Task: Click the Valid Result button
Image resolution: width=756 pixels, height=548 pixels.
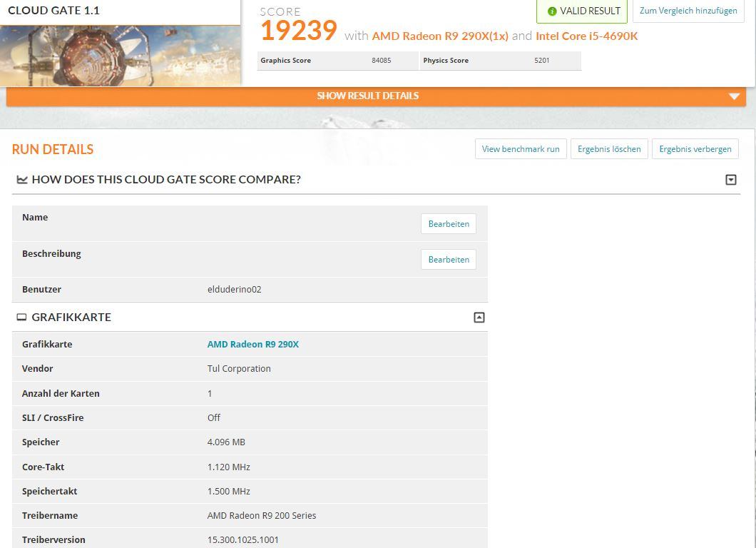Action: coord(582,11)
